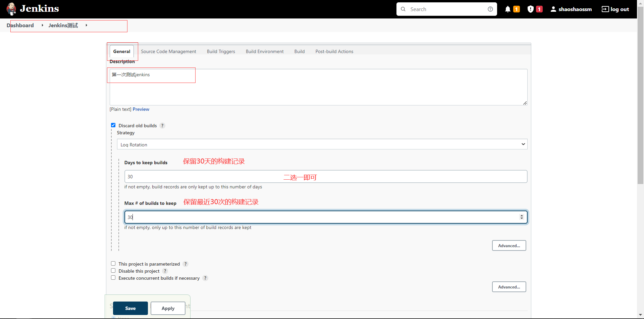
Task: Click the page vertical scrollbar
Action: point(641,95)
